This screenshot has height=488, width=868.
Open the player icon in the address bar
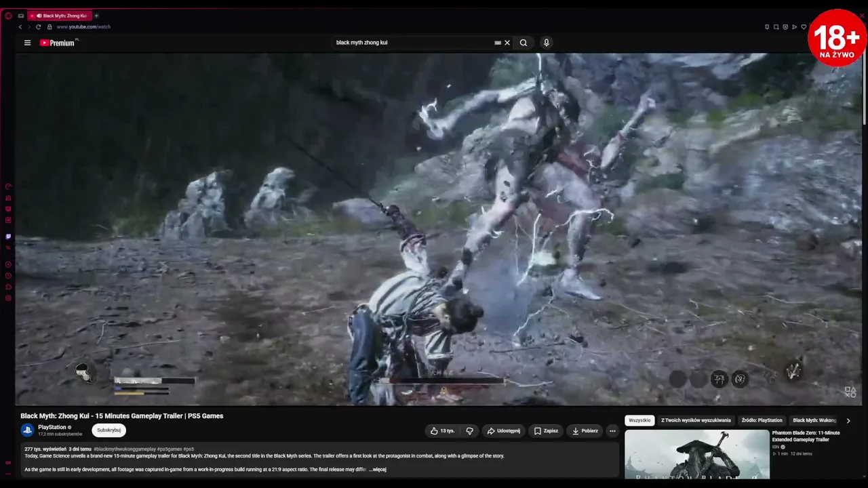tap(794, 27)
